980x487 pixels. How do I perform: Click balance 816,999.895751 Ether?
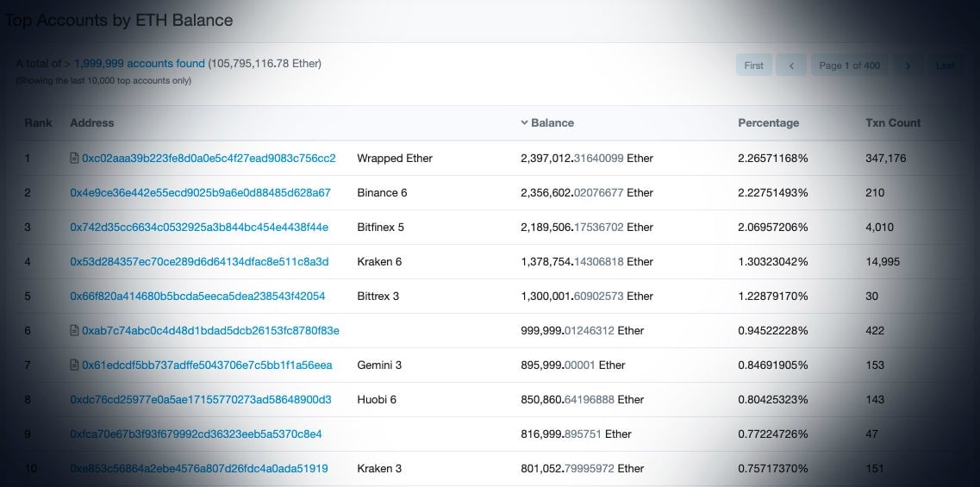point(577,434)
